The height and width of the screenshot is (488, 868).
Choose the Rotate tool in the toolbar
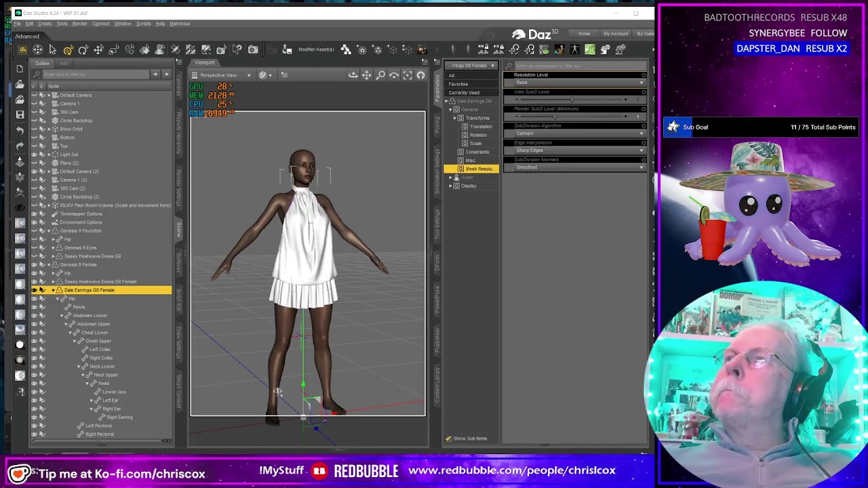(x=83, y=49)
